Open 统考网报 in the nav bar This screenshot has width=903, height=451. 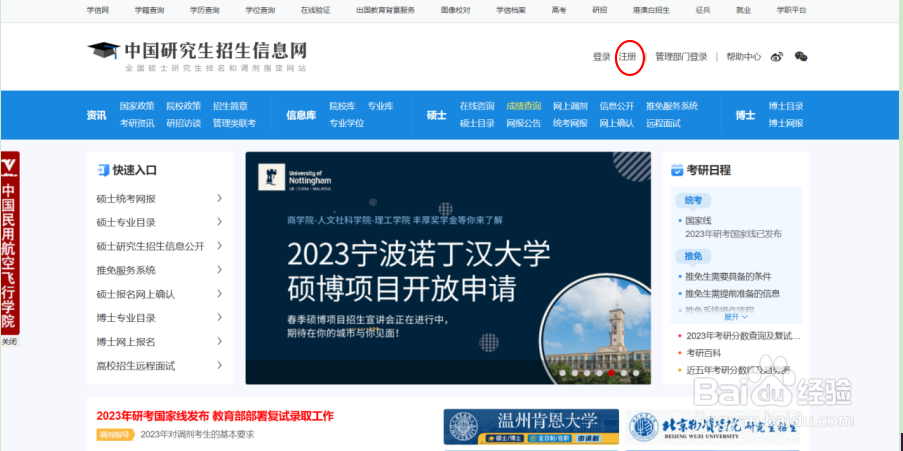pos(570,123)
